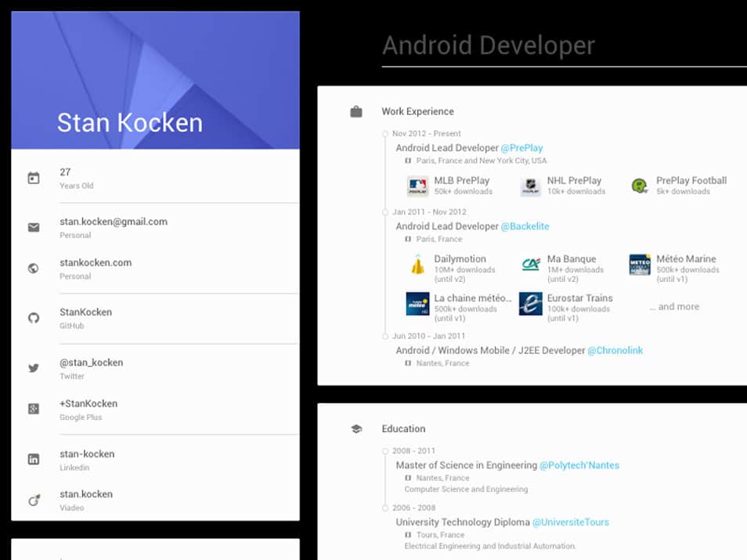Screen dimensions: 747x560
Task: Click the Google Plus icon
Action: click(34, 409)
